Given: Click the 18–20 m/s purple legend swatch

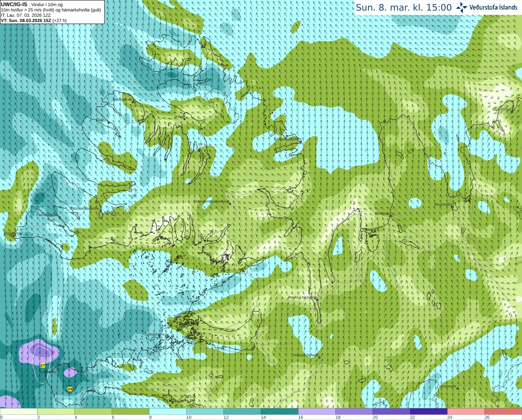Looking at the screenshot, I should pyautogui.click(x=354, y=411).
